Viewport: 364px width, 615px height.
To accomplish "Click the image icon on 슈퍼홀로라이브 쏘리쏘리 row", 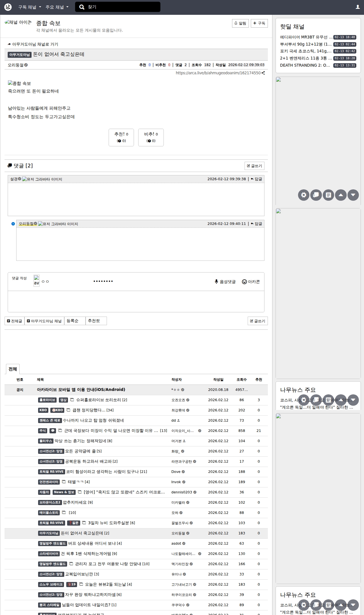I will (72, 400).
